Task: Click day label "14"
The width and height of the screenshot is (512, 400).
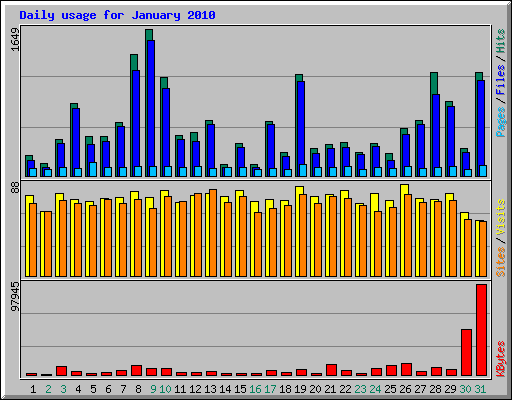Action: pos(225,389)
